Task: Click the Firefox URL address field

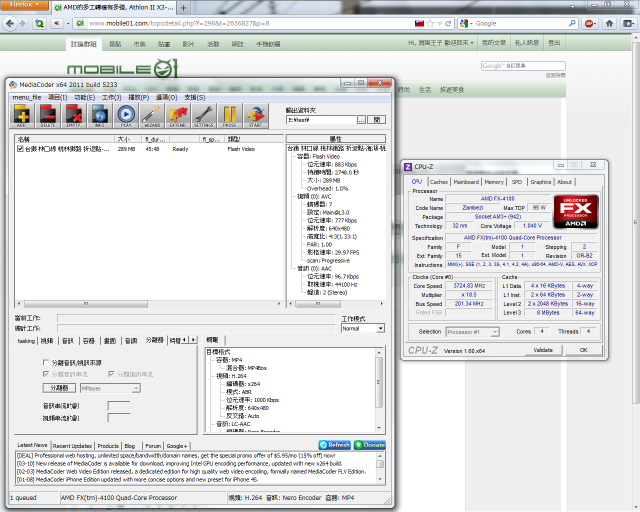Action: click(249, 24)
